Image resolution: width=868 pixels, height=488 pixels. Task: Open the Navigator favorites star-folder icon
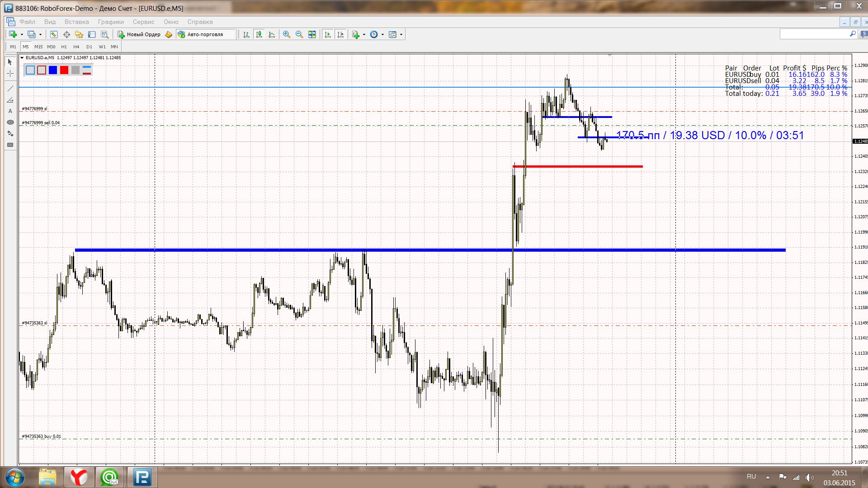coord(79,34)
